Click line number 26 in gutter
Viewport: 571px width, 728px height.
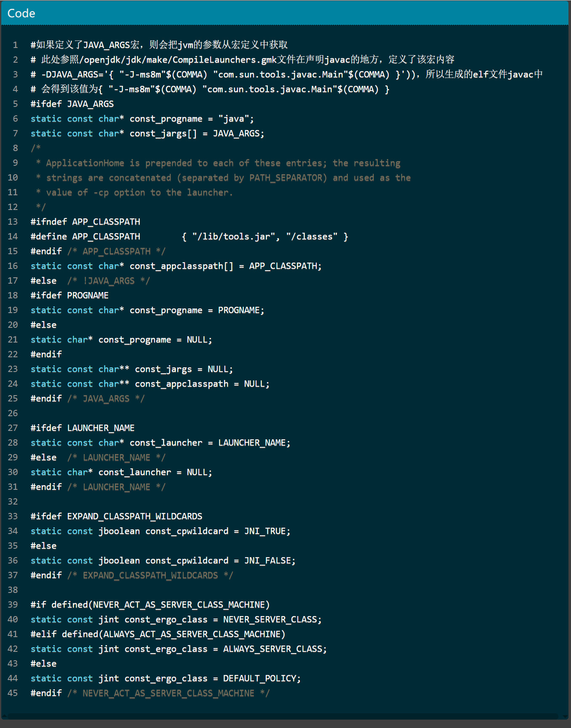tap(13, 413)
